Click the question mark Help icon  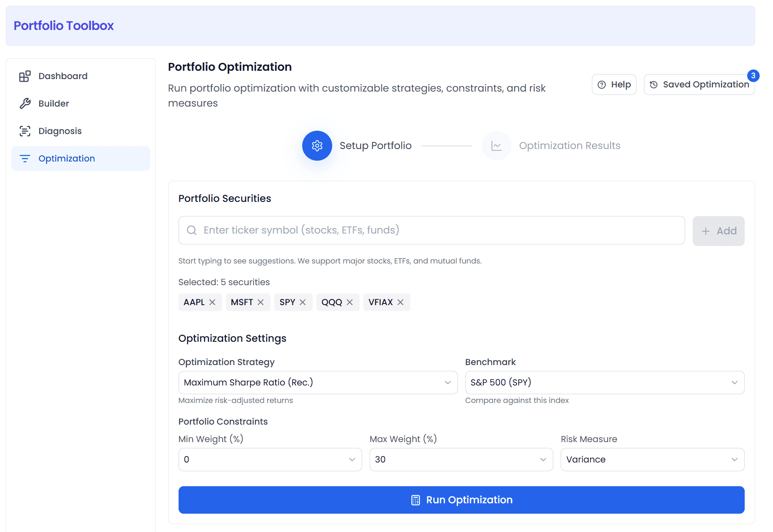[601, 85]
